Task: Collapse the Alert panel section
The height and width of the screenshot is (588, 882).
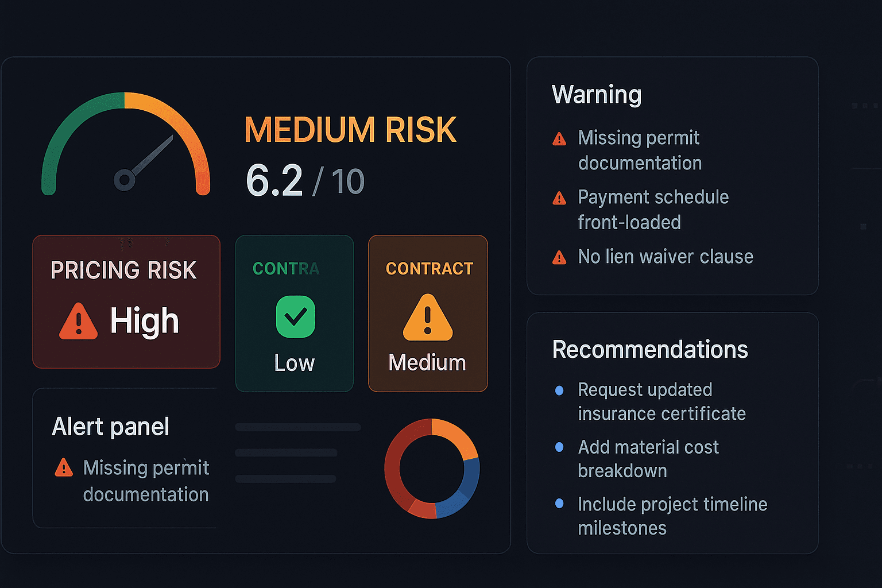Action: [x=111, y=427]
